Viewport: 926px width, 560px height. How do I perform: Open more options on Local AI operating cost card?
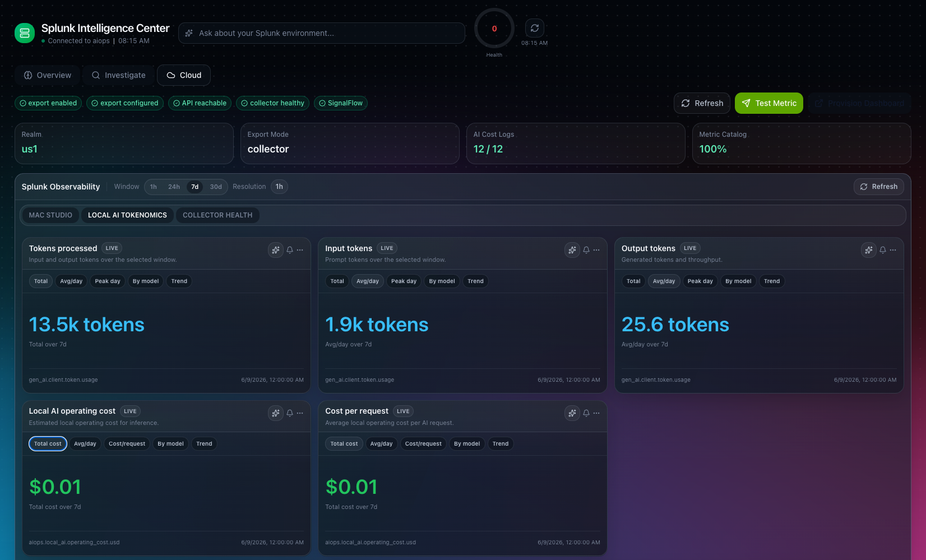(x=300, y=413)
